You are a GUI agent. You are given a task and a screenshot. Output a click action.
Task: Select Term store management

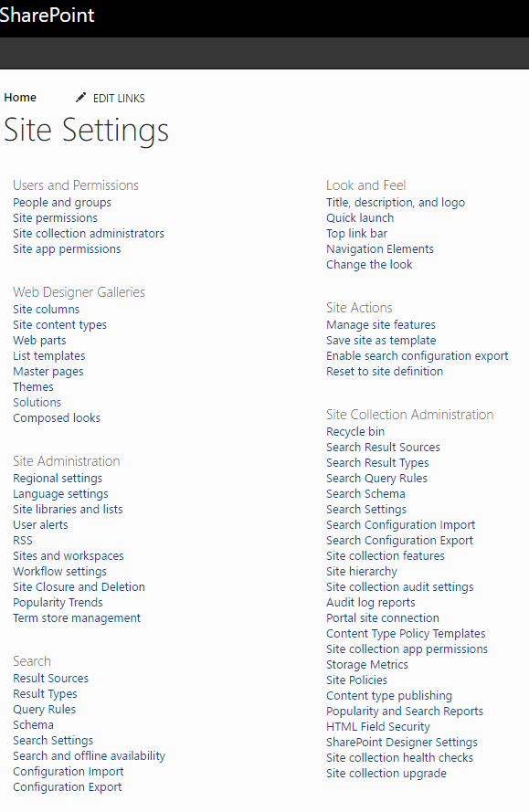tap(77, 617)
